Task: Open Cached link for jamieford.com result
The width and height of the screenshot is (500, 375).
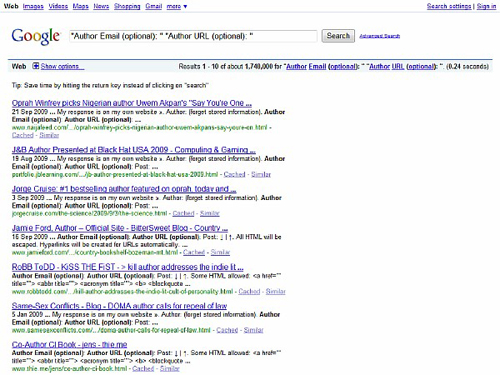Action: coord(194,252)
